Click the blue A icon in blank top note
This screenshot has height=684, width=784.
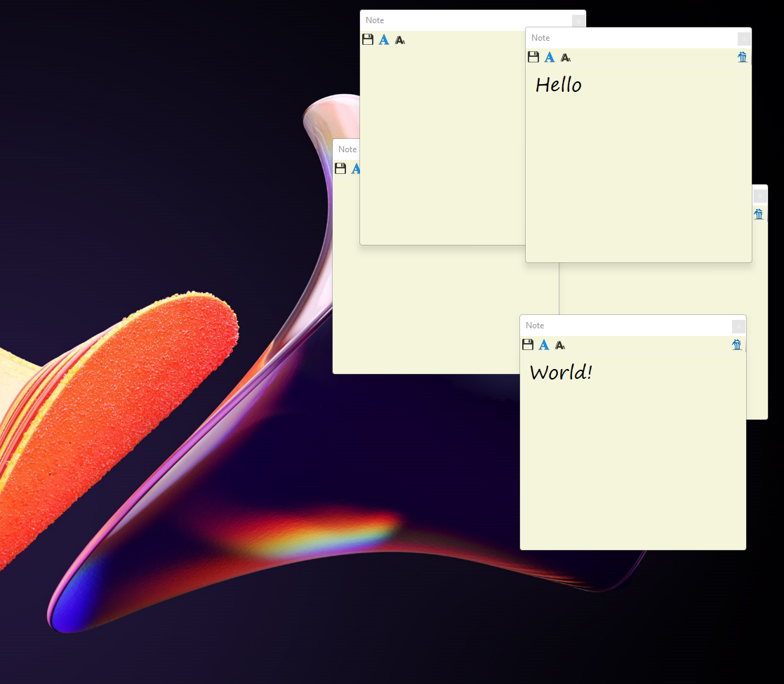coord(384,39)
